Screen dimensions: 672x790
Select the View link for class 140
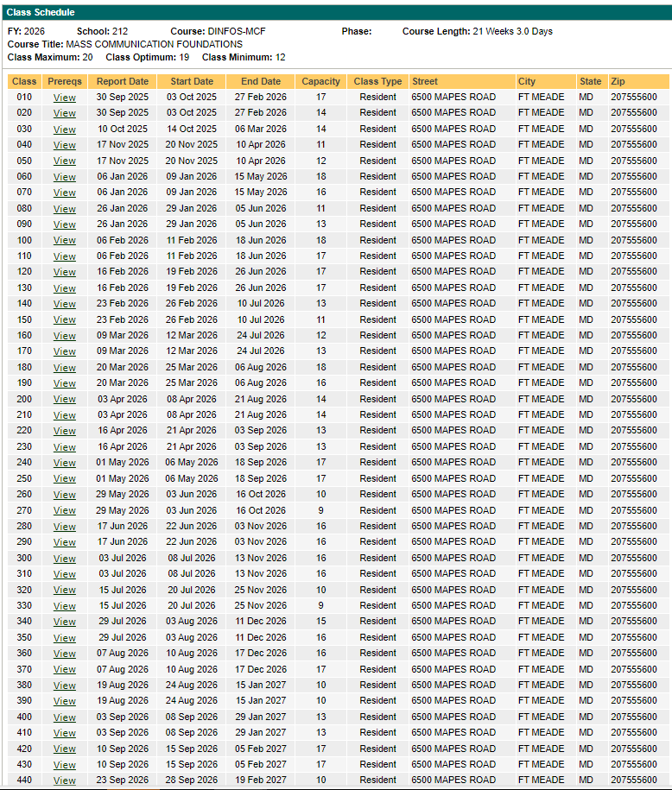pyautogui.click(x=65, y=304)
